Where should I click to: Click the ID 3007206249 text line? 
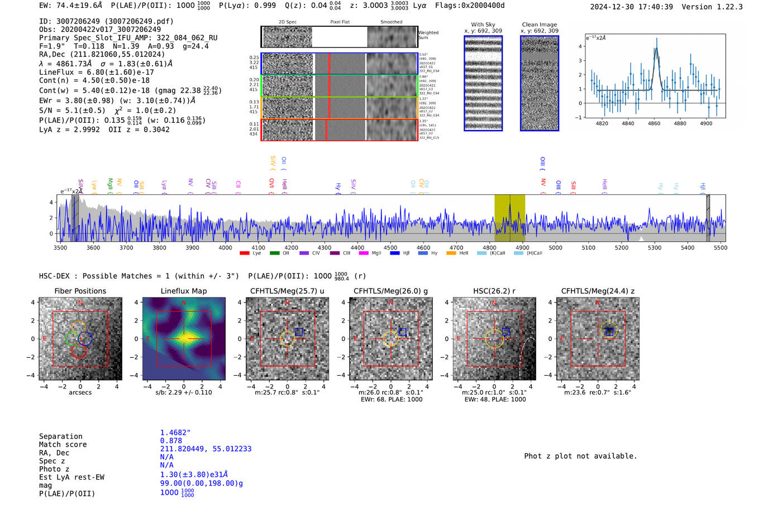106,21
